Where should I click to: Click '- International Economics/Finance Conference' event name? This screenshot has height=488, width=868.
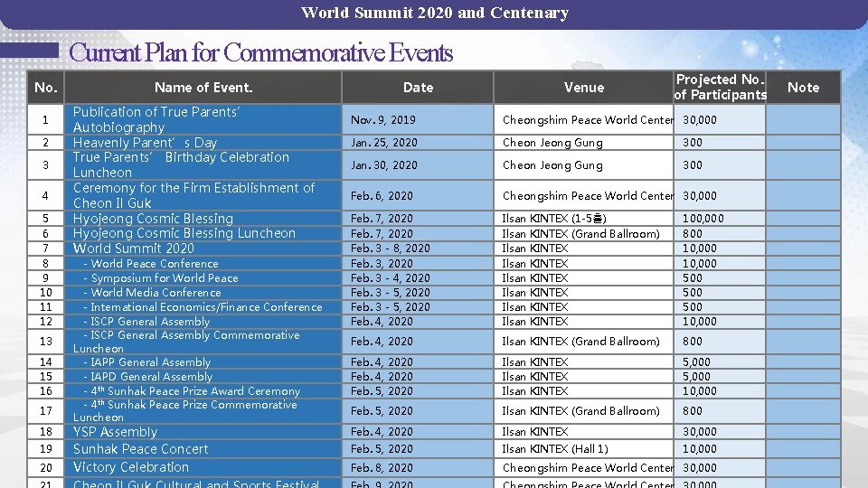(x=203, y=307)
